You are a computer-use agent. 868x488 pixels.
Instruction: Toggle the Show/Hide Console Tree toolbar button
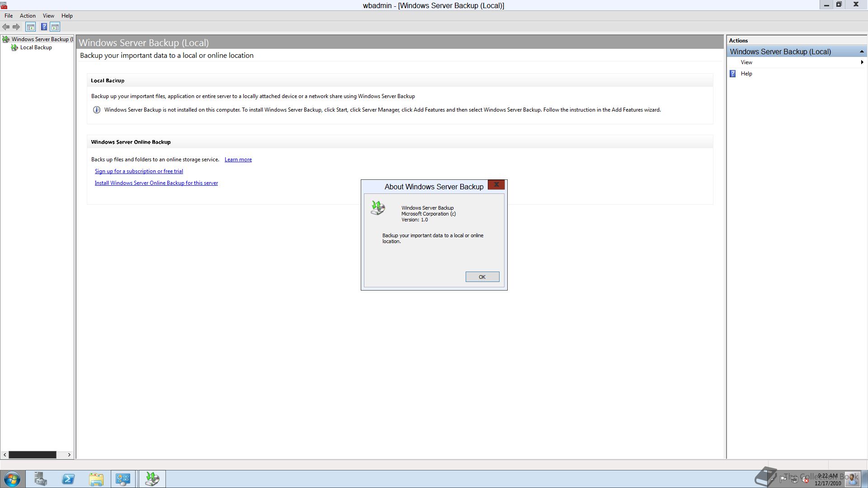point(31,27)
